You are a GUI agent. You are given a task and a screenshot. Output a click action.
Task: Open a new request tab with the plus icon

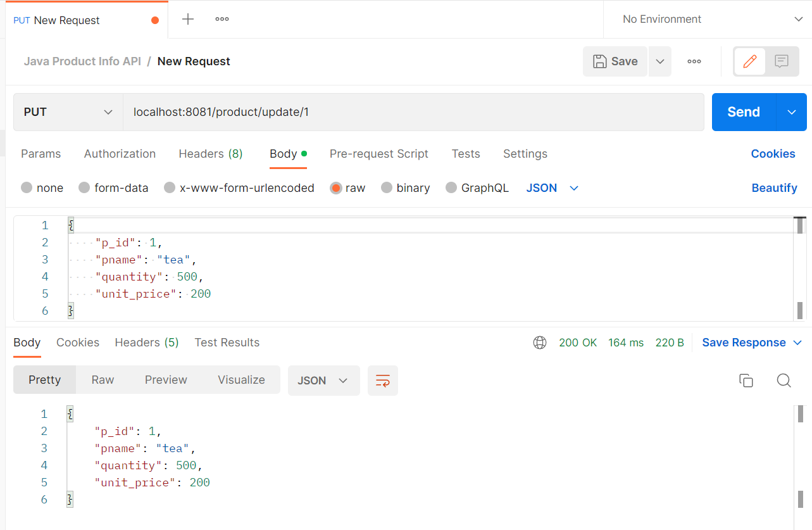click(187, 19)
